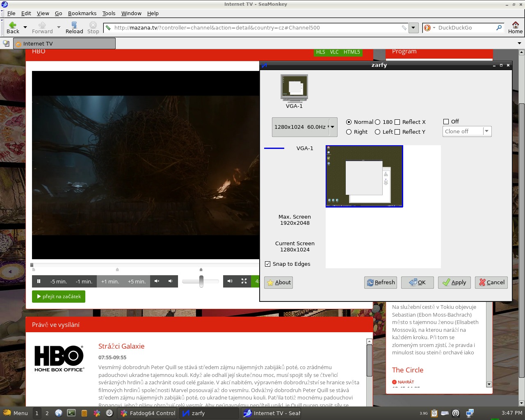
Task: Go back with the Back arrow
Action: [x=13, y=27]
